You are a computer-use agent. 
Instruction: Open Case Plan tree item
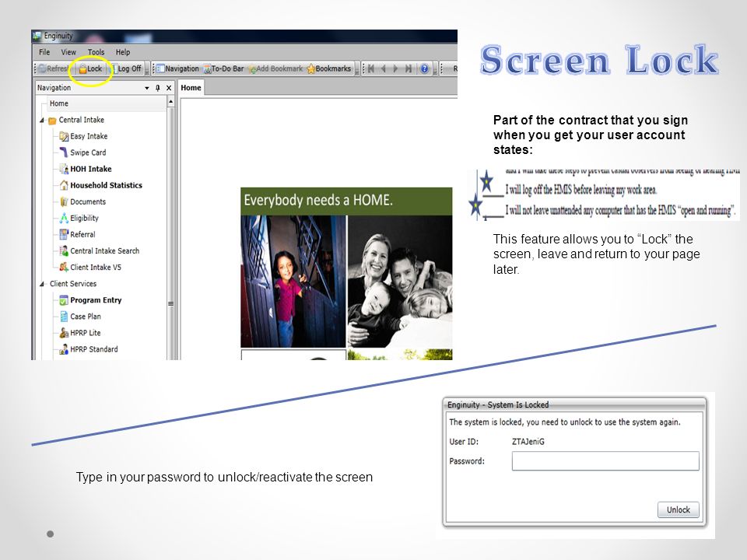[x=86, y=317]
